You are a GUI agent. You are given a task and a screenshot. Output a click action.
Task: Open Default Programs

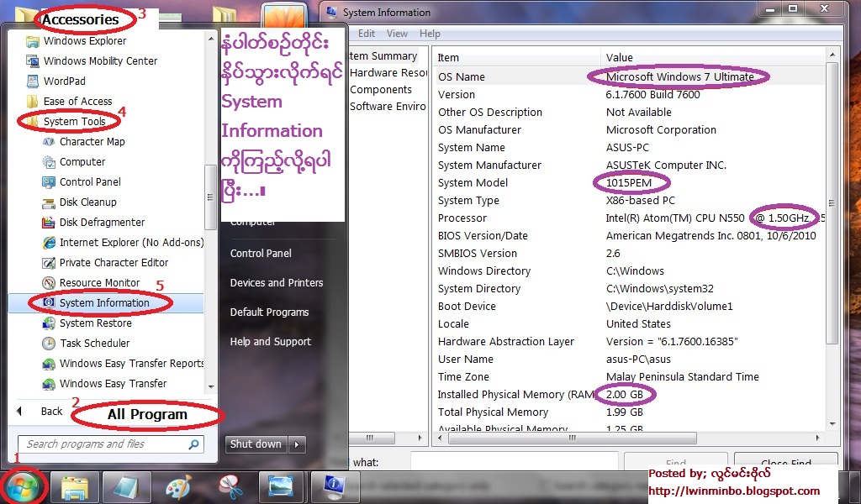[x=269, y=312]
